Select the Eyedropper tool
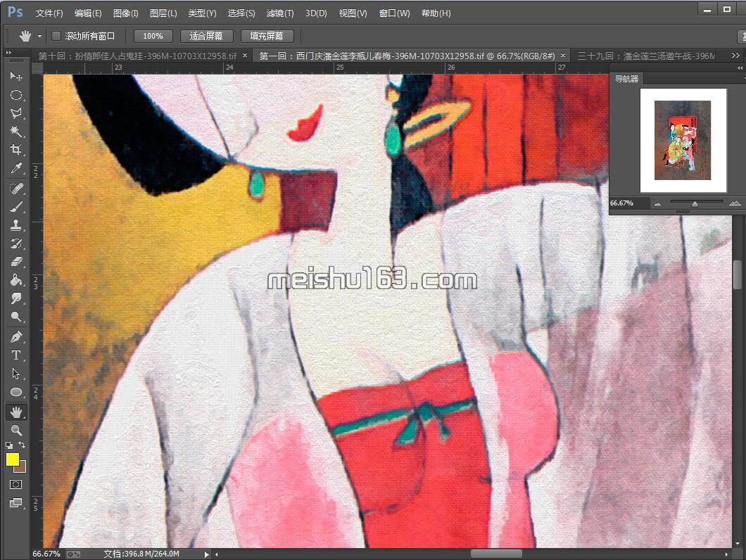The height and width of the screenshot is (560, 746). 15,168
